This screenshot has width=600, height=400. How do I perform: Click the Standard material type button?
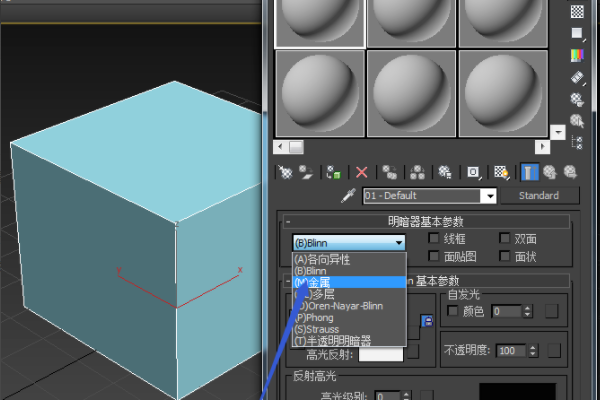tap(538, 195)
